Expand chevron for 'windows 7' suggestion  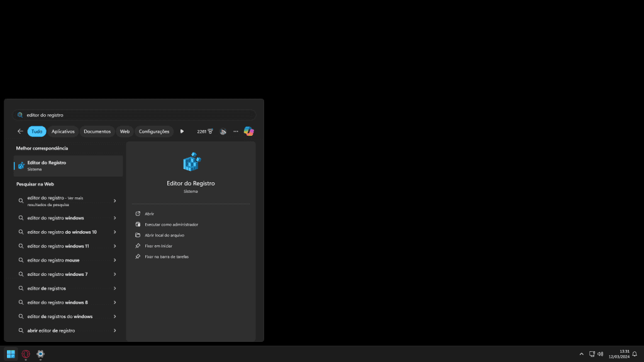[x=115, y=274]
